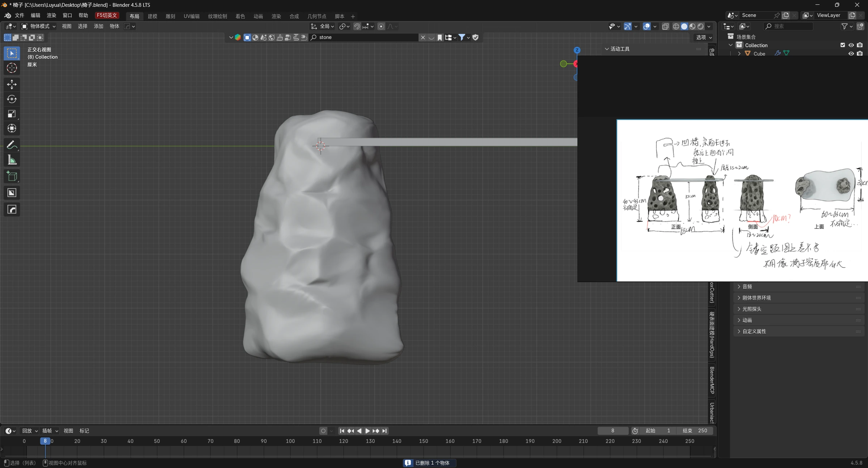Switch to the UV编辑 workspace tab

click(x=191, y=16)
